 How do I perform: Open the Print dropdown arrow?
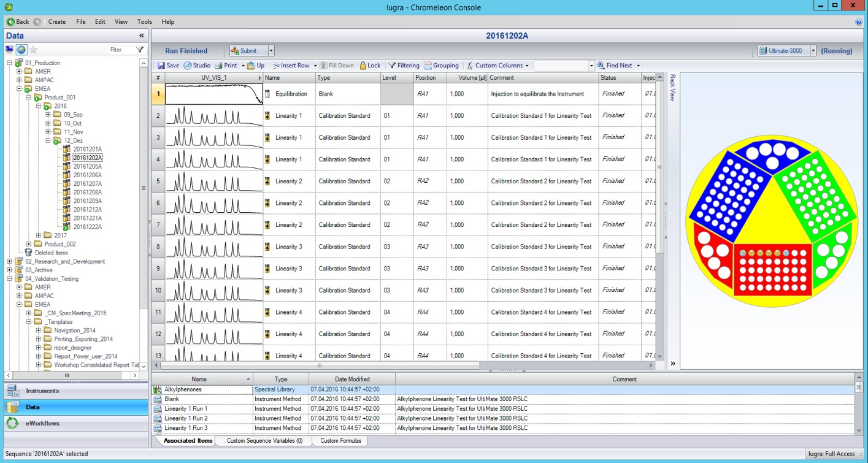click(x=242, y=66)
